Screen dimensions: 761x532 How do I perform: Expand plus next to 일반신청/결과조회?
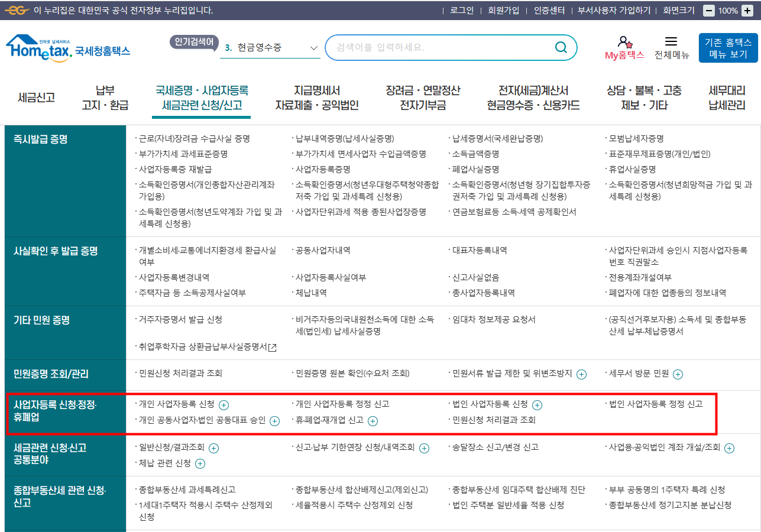point(213,448)
